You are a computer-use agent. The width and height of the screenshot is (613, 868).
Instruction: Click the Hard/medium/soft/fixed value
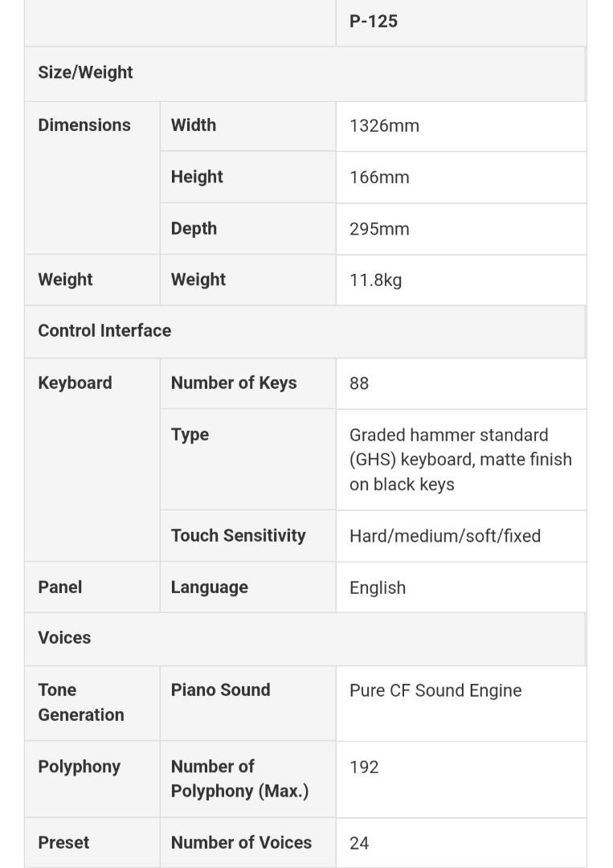tap(445, 536)
